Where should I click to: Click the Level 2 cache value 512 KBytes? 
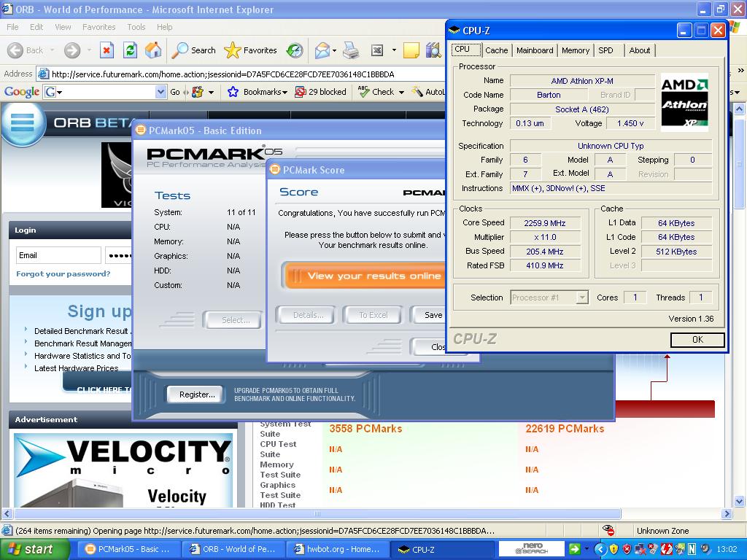pyautogui.click(x=676, y=252)
